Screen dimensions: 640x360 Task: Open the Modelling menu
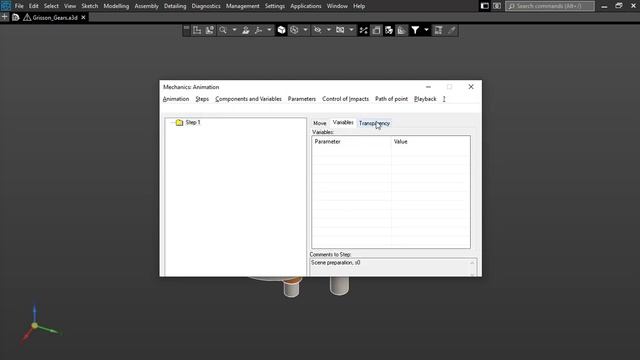116,6
